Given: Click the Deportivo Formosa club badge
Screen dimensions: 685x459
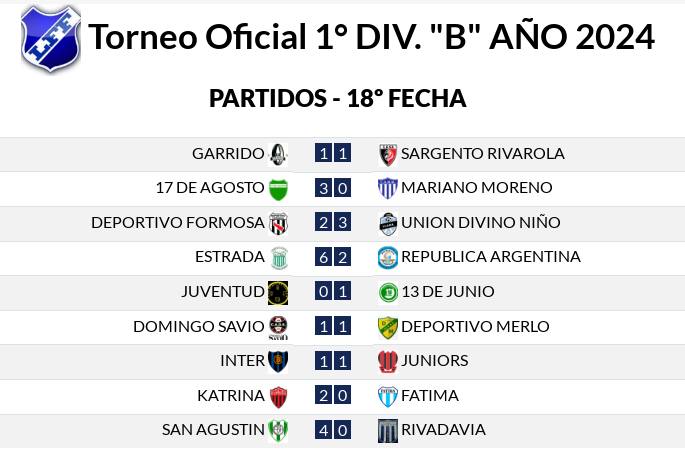Looking at the screenshot, I should click(x=278, y=224).
